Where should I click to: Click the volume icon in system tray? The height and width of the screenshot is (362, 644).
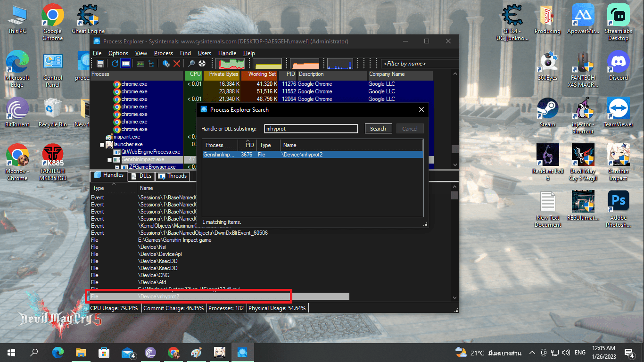pos(566,353)
